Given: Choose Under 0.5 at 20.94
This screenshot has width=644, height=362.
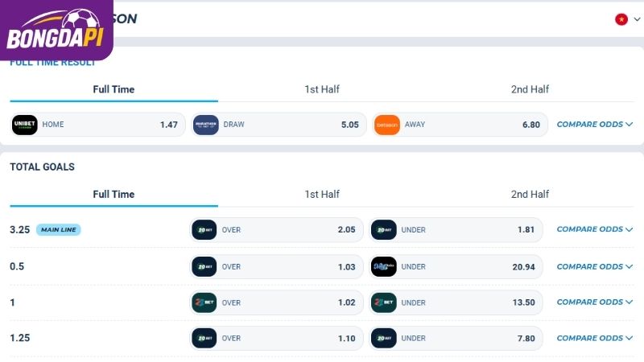Looking at the screenshot, I should pyautogui.click(x=456, y=267).
